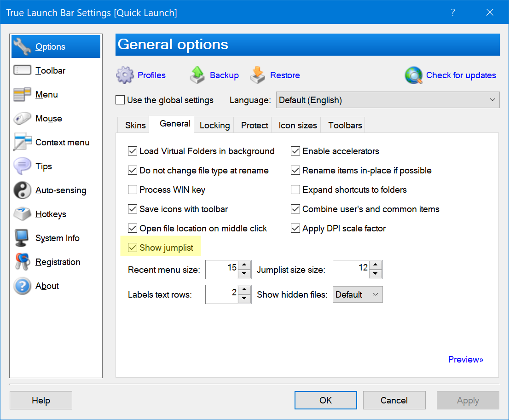Select the Menu icon in sidebar
The width and height of the screenshot is (509, 420).
pos(22,94)
